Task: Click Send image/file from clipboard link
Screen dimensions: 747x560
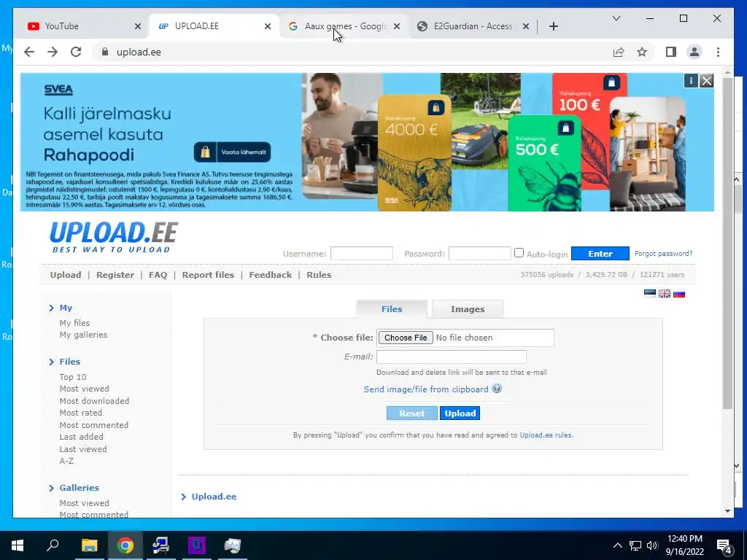Action: [426, 389]
